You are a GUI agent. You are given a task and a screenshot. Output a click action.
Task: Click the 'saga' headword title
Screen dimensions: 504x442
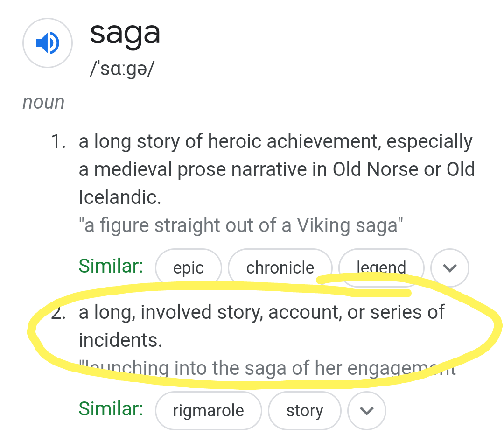point(125,35)
